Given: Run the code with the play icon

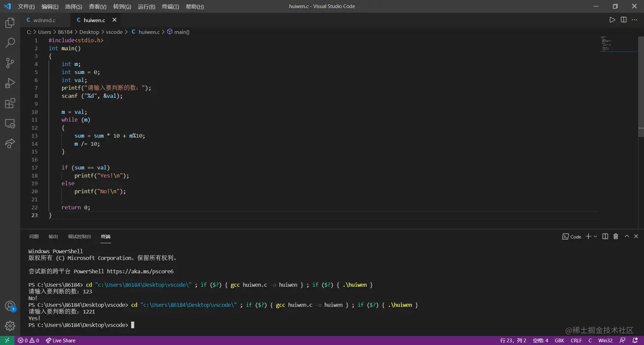Looking at the screenshot, I should (x=612, y=20).
